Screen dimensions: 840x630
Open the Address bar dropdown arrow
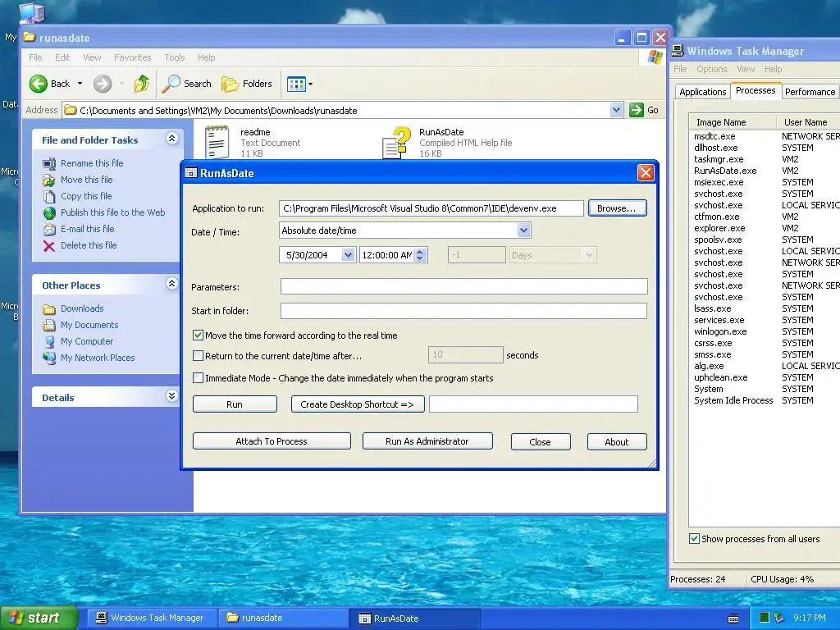pyautogui.click(x=616, y=110)
